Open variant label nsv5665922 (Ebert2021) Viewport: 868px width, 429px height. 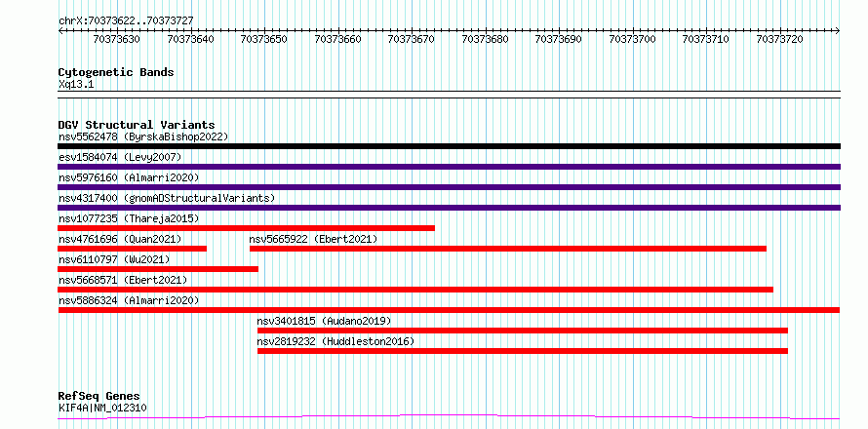313,239
